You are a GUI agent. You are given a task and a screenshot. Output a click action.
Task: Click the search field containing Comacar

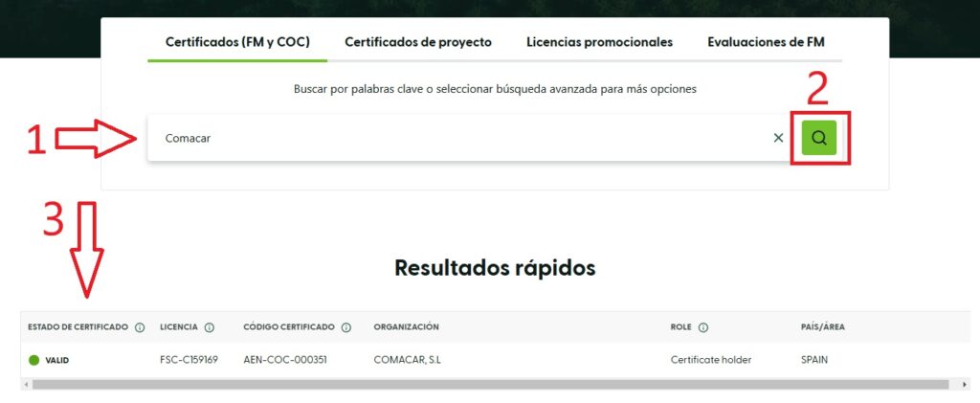click(x=459, y=138)
